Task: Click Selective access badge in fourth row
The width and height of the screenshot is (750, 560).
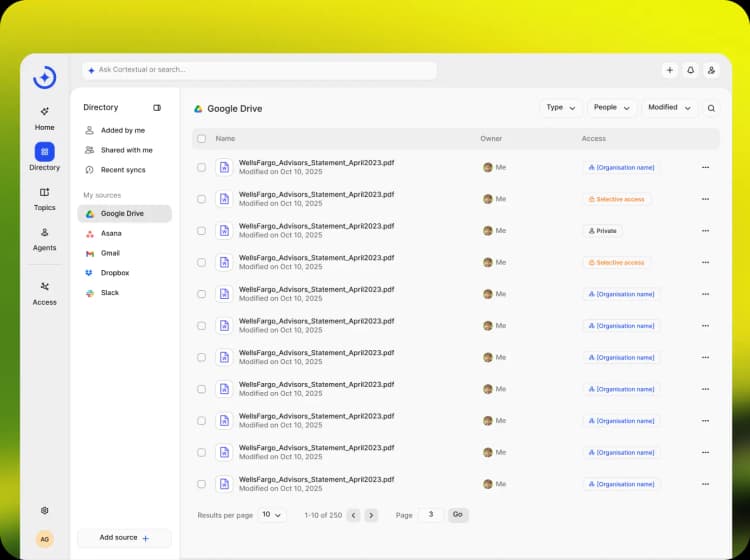Action: pyautogui.click(x=616, y=263)
